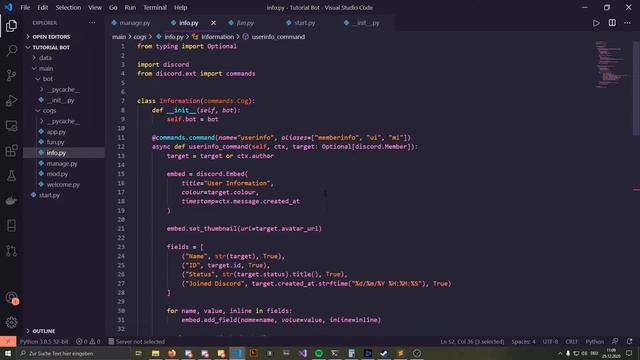Open the Run menu

point(130,7)
